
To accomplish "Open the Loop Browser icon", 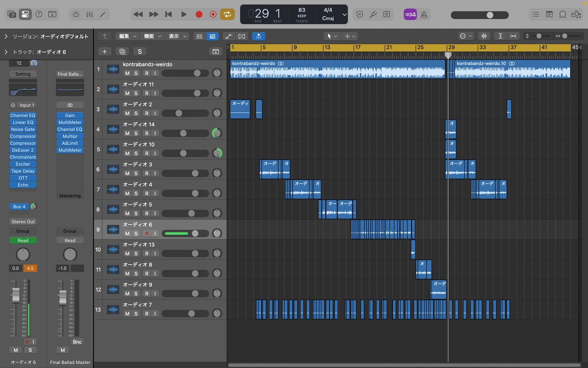I will 562,14.
